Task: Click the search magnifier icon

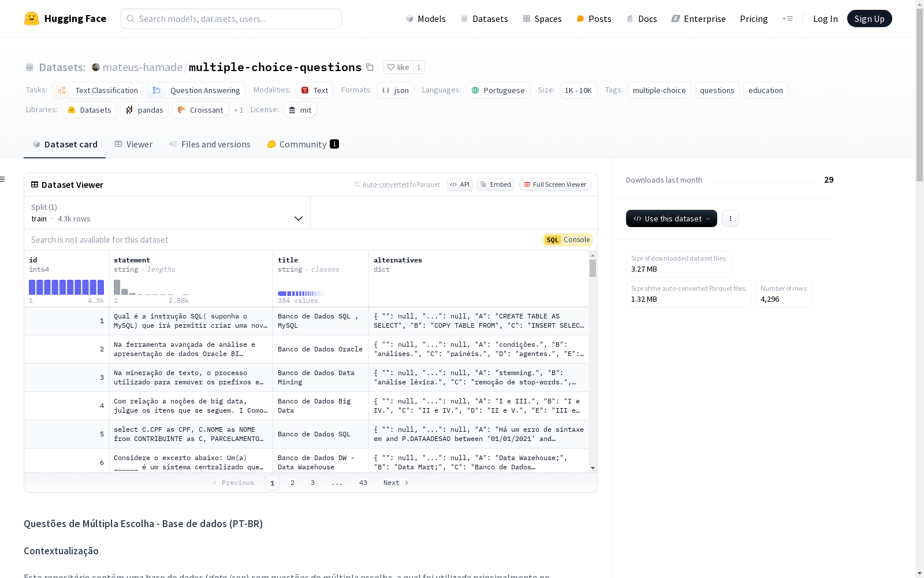Action: 131,18
